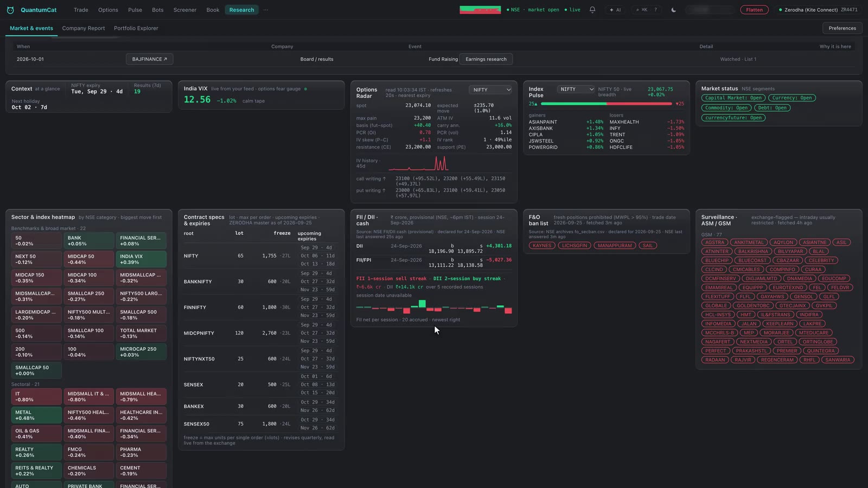The width and height of the screenshot is (868, 488).
Task: Go to the Trade tab
Action: coord(81,10)
